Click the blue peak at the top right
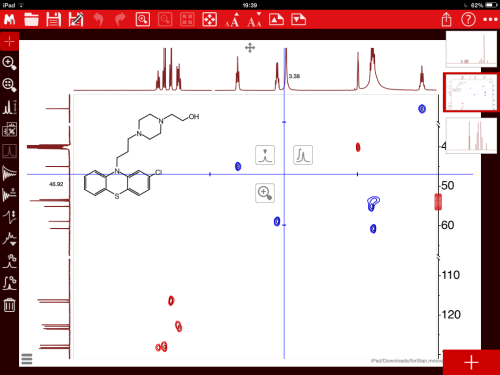The image size is (500, 375). pos(422,109)
